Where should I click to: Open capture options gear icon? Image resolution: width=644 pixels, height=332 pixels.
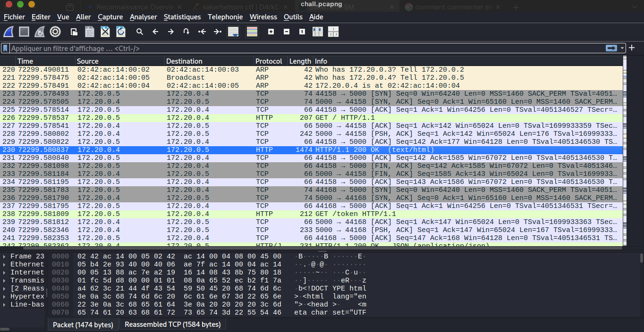coord(55,32)
